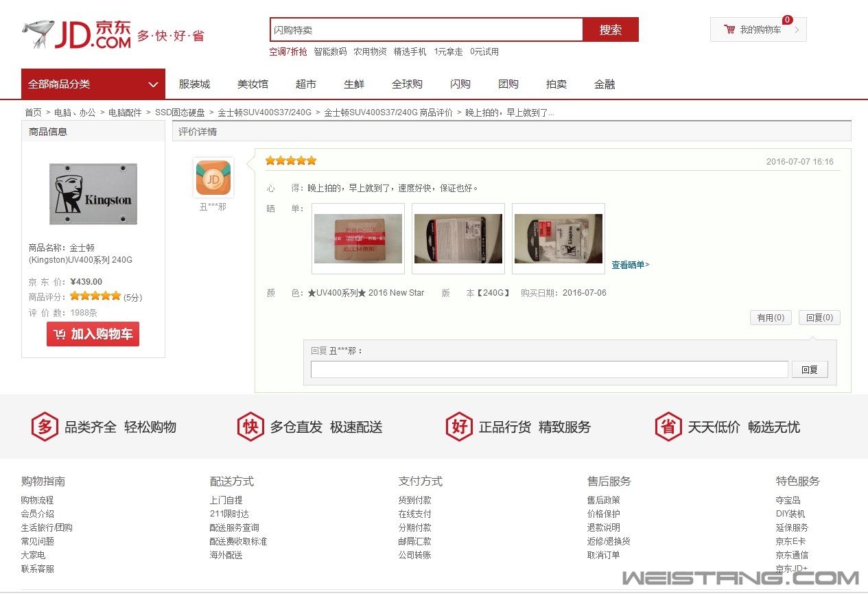Click the SSD固态硬盘 breadcrumb link

point(180,112)
